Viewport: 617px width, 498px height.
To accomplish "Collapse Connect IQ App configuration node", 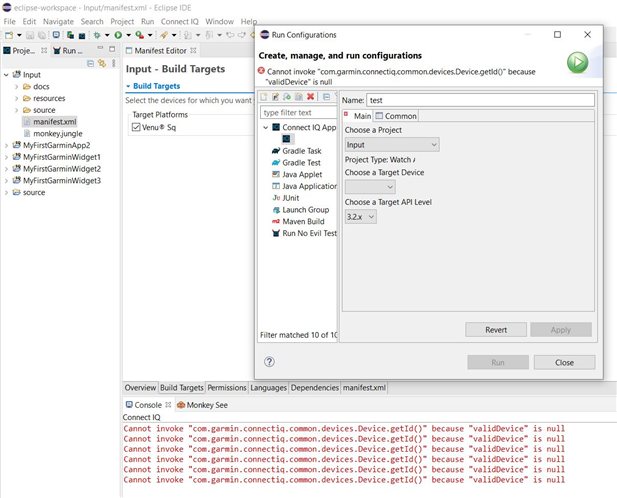I will pyautogui.click(x=266, y=127).
